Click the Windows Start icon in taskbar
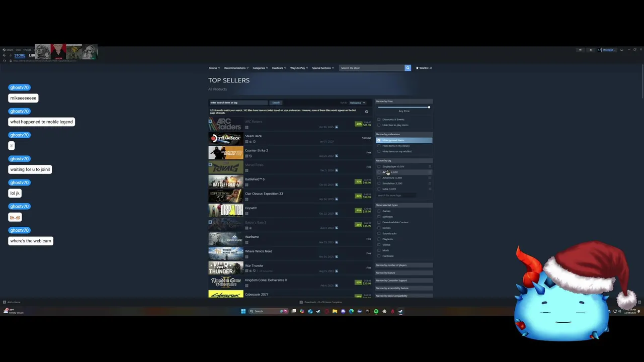 [243, 311]
